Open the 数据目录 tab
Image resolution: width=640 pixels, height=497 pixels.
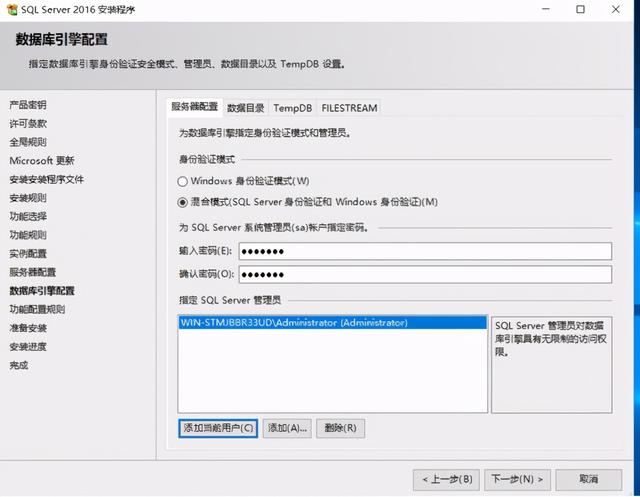pos(246,108)
